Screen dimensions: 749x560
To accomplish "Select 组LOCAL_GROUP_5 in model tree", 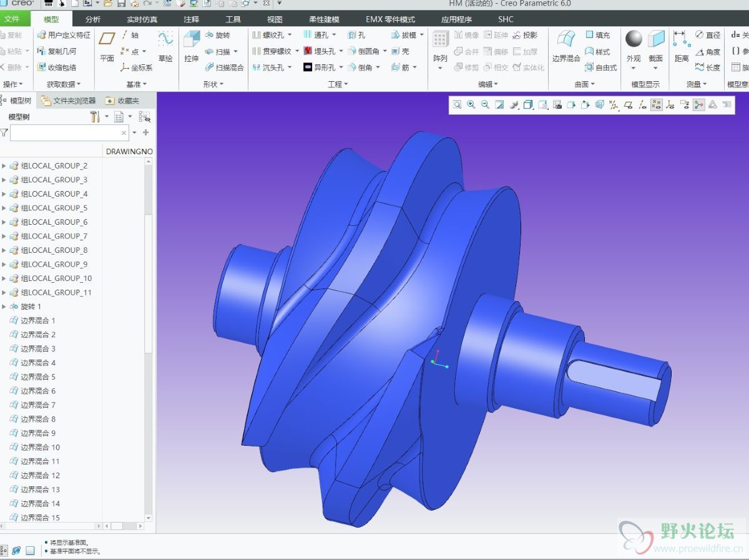I will (x=54, y=209).
